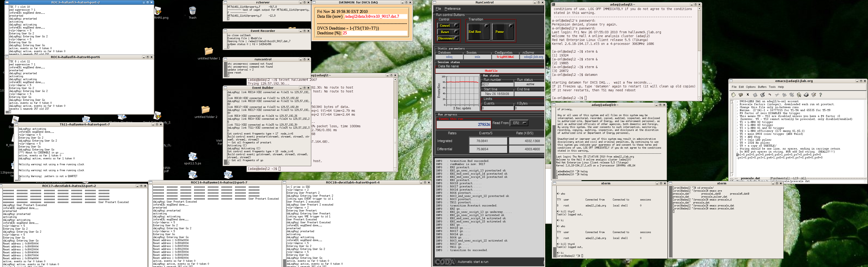The height and width of the screenshot is (267, 868).
Task: Click the '@bobfile' data file name field
Action: [490, 71]
